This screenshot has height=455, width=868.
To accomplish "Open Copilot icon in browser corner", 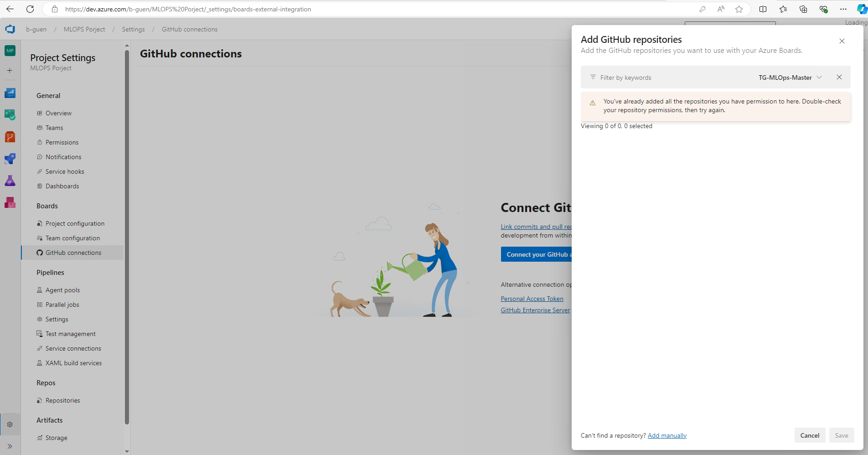I will (862, 9).
